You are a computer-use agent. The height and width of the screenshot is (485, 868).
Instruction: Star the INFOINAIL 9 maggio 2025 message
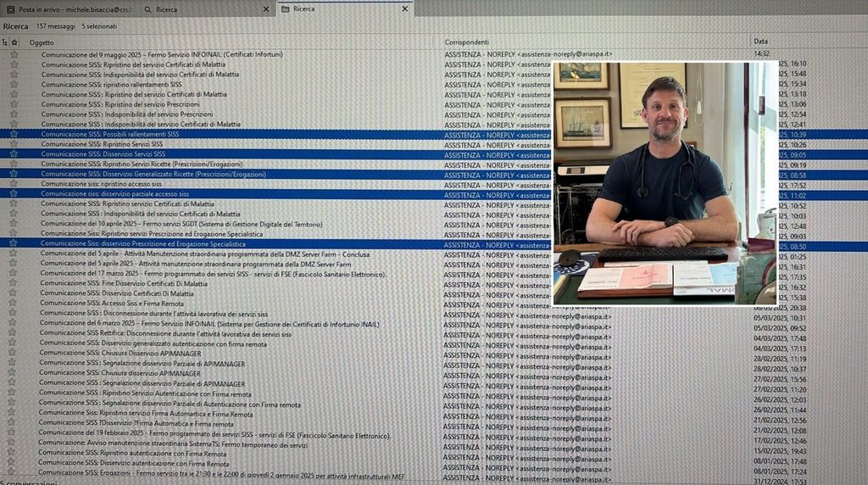point(14,54)
